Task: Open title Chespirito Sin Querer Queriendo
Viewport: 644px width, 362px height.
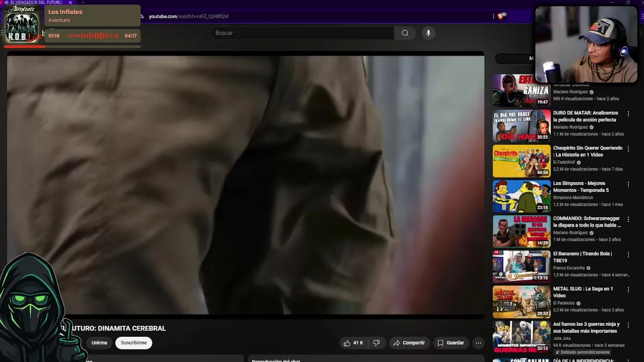Action: click(x=588, y=151)
